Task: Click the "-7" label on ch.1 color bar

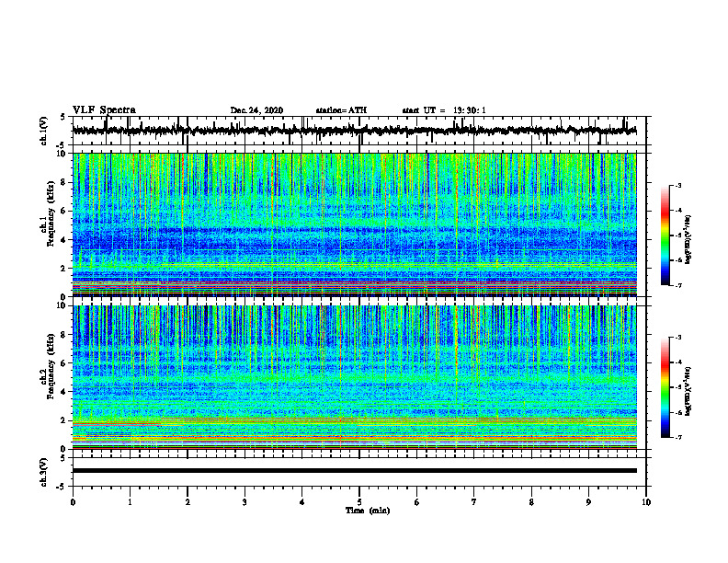Action: (x=678, y=285)
